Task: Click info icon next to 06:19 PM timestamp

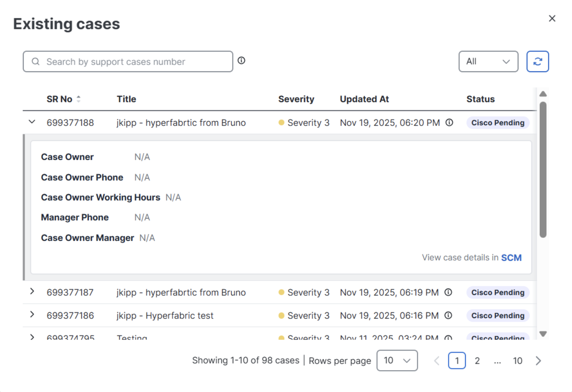Action: pos(448,292)
